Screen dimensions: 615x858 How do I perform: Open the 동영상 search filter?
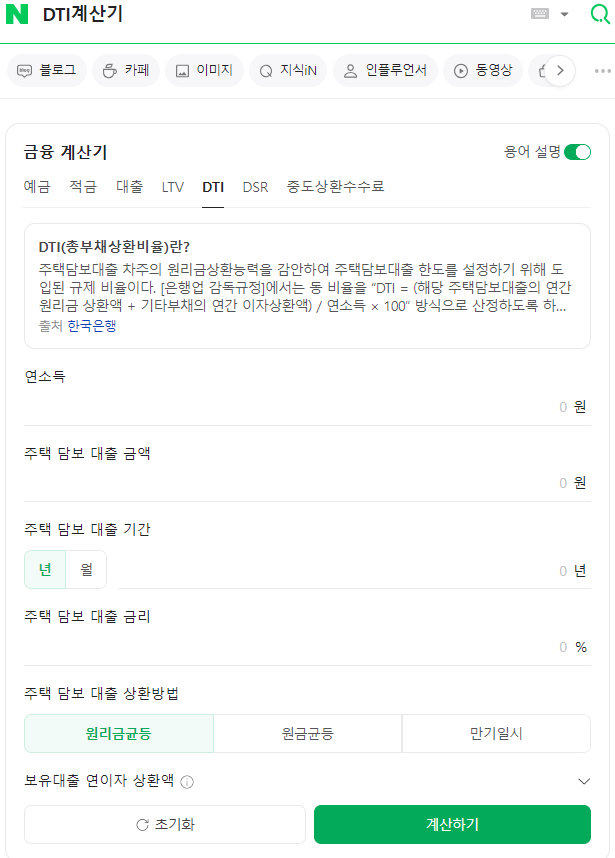[483, 71]
